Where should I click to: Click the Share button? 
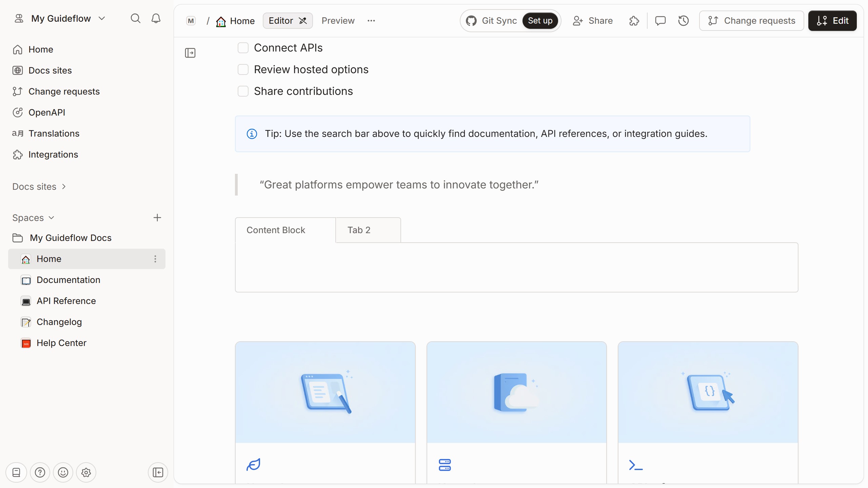(x=592, y=21)
